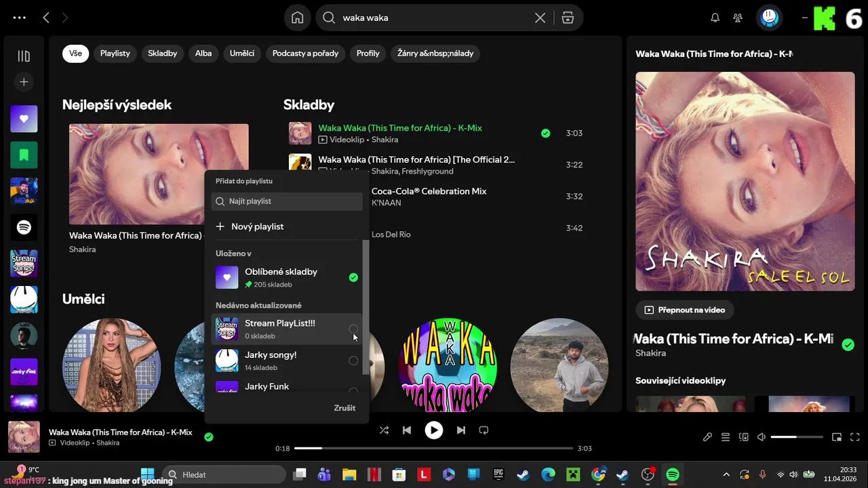Screen dimensions: 868x488
Task: Open the Spotify home icon
Action: click(x=297, y=18)
